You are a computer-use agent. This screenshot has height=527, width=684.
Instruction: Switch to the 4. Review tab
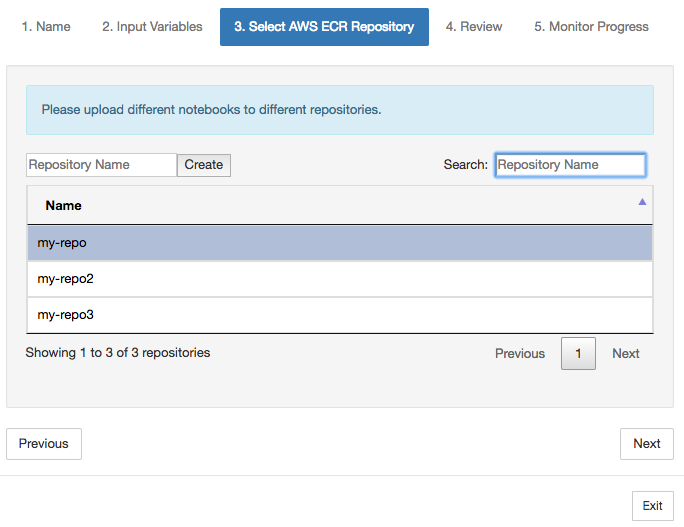474,27
